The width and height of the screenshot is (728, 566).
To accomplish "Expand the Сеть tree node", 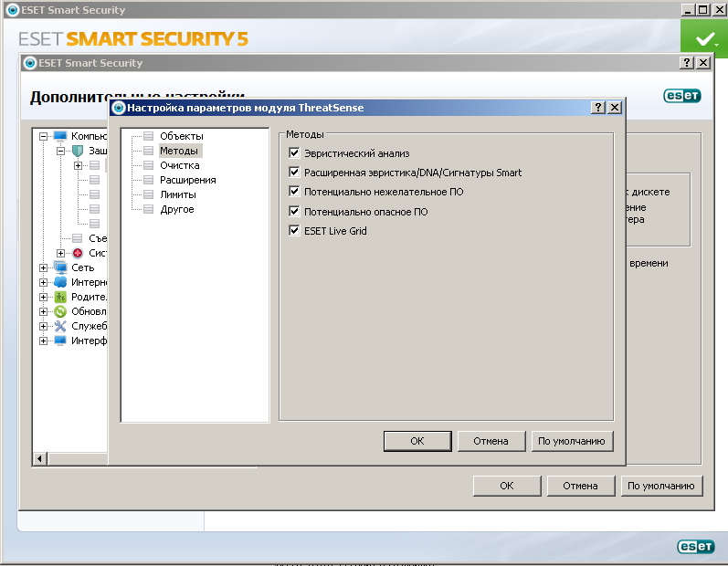I will pos(43,267).
